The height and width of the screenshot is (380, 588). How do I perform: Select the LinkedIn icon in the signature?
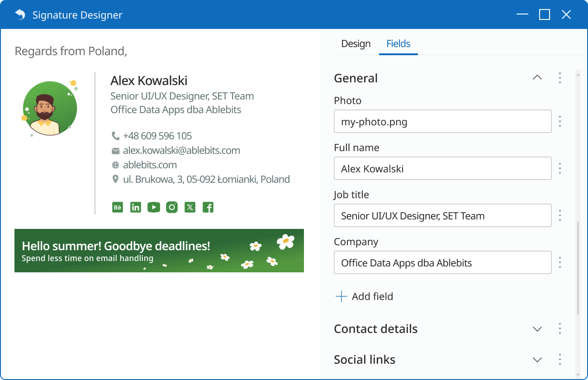click(x=135, y=207)
